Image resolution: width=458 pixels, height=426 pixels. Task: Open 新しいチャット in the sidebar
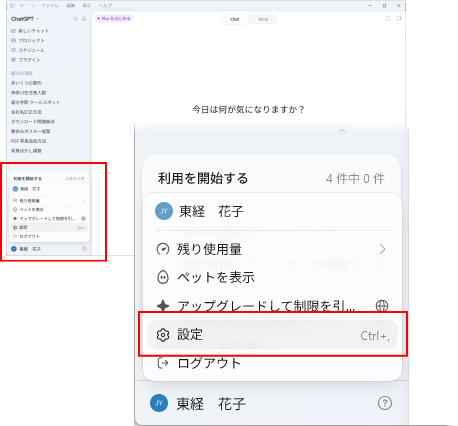coord(30,31)
